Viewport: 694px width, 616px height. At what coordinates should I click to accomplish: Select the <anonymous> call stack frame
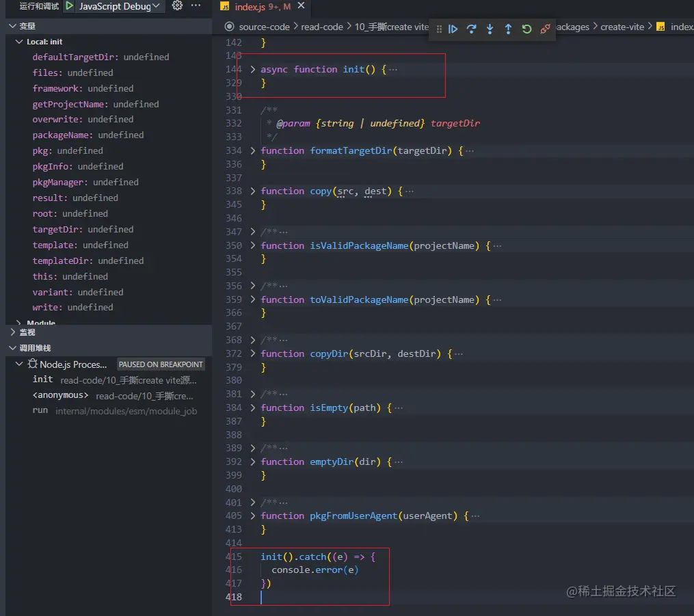click(60, 395)
